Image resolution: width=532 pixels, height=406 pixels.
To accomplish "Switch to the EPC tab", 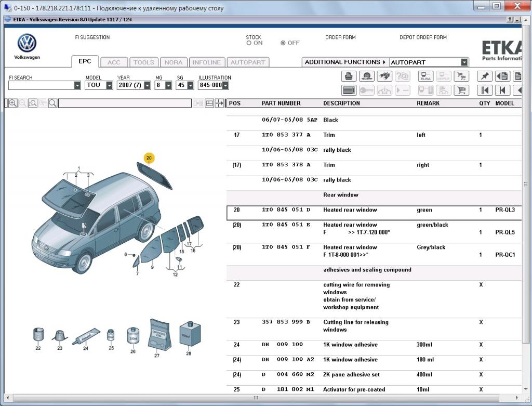I will point(85,61).
